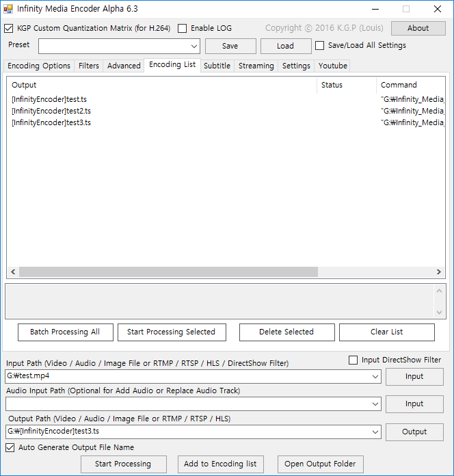The height and width of the screenshot is (476, 454).
Task: Click the command cell of test2.ts row
Action: (x=412, y=111)
